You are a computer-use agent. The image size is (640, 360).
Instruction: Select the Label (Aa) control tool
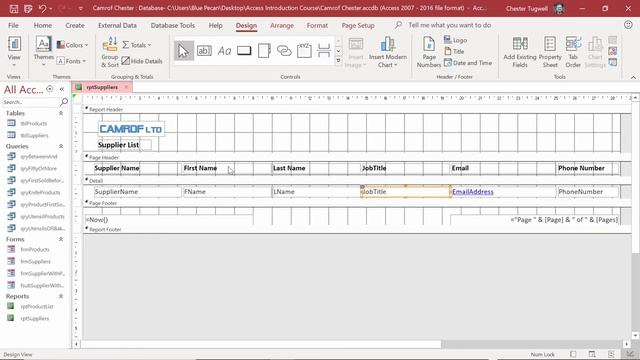pos(224,51)
